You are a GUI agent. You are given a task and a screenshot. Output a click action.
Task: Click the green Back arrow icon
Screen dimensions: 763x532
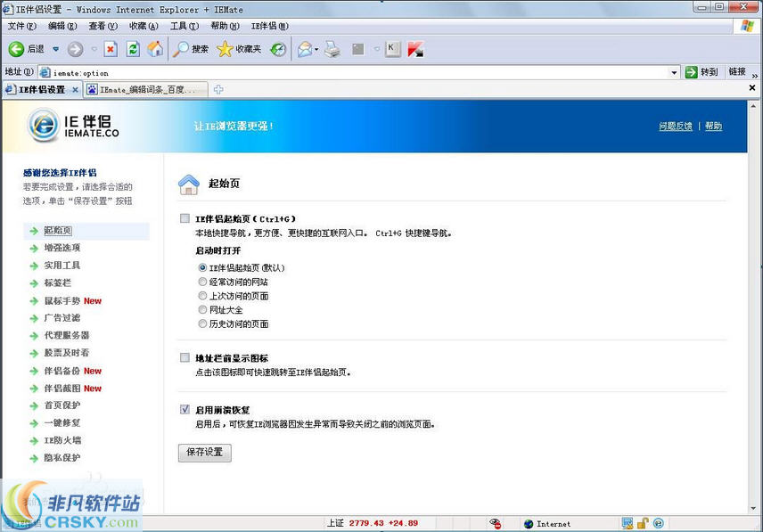click(16, 49)
